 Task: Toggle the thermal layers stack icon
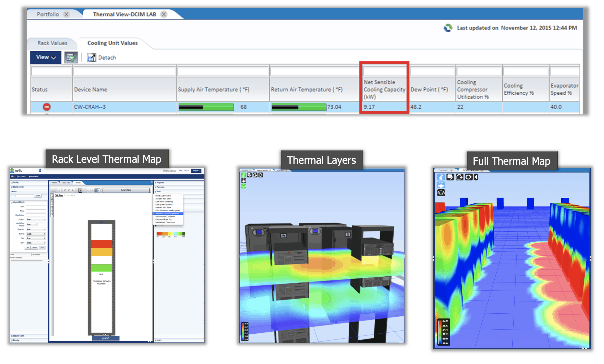[x=441, y=193]
